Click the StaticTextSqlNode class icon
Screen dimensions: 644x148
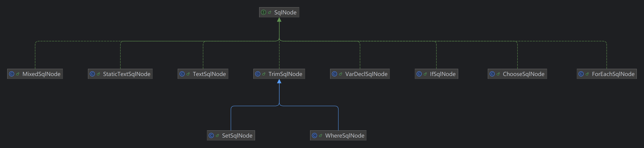92,74
